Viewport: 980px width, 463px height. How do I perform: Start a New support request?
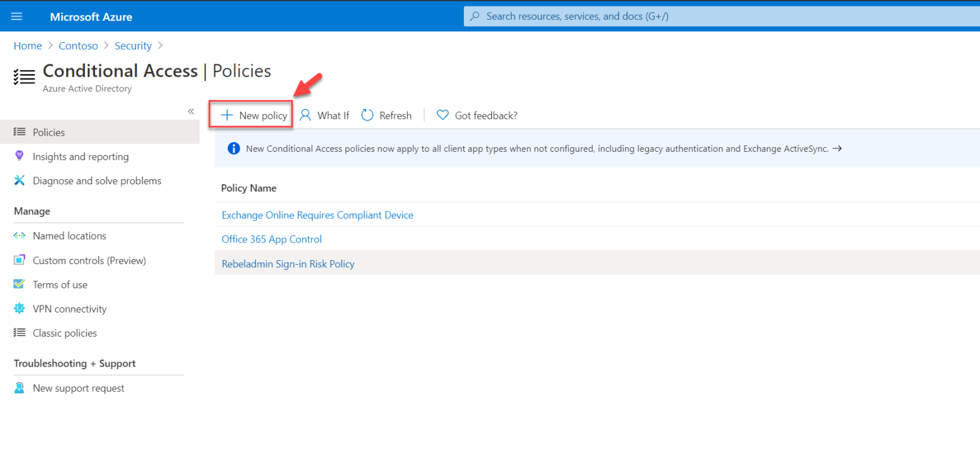coord(78,387)
